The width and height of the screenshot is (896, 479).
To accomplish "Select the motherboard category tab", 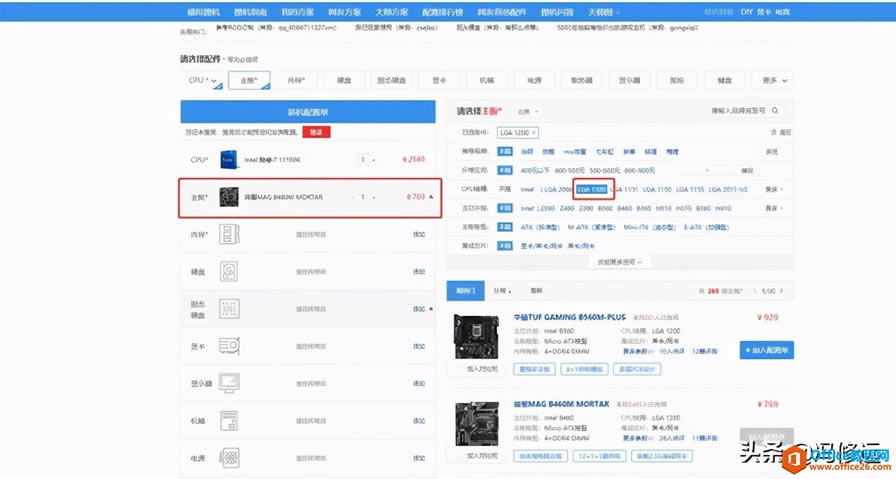I will pyautogui.click(x=249, y=81).
